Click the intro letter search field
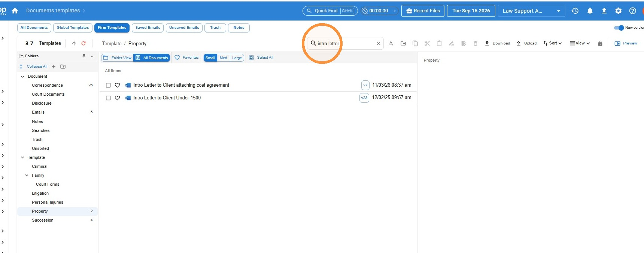 pyautogui.click(x=346, y=43)
